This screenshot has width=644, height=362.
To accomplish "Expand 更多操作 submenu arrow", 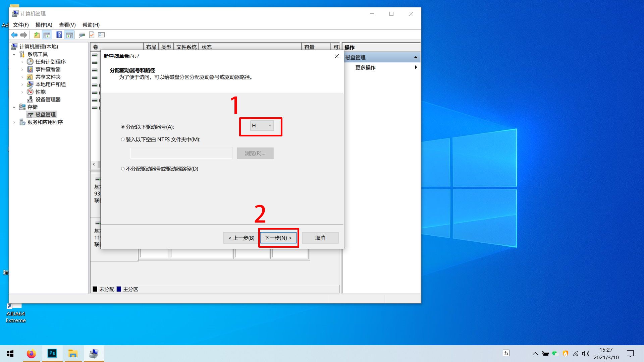I will coord(416,67).
